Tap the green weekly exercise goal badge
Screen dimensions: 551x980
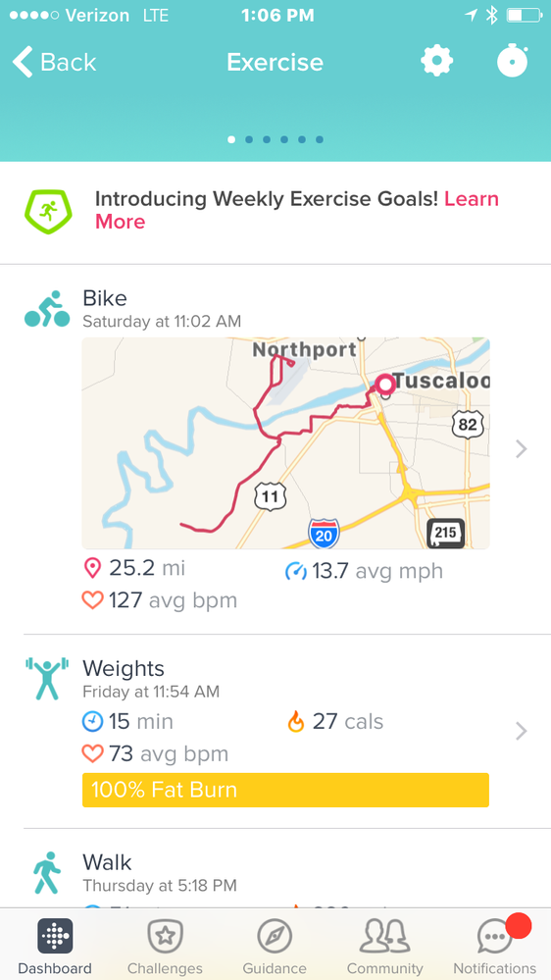(x=48, y=211)
